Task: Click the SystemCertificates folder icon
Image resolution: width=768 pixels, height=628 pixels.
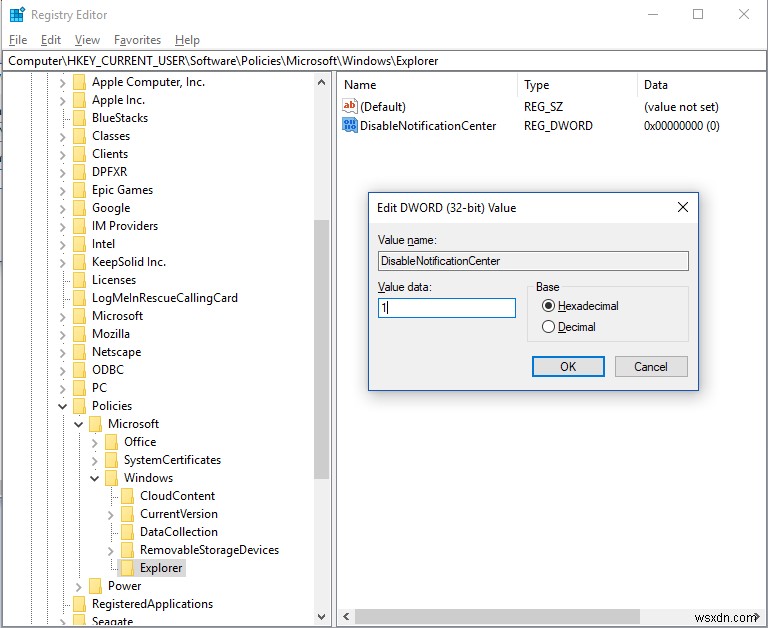Action: click(112, 460)
